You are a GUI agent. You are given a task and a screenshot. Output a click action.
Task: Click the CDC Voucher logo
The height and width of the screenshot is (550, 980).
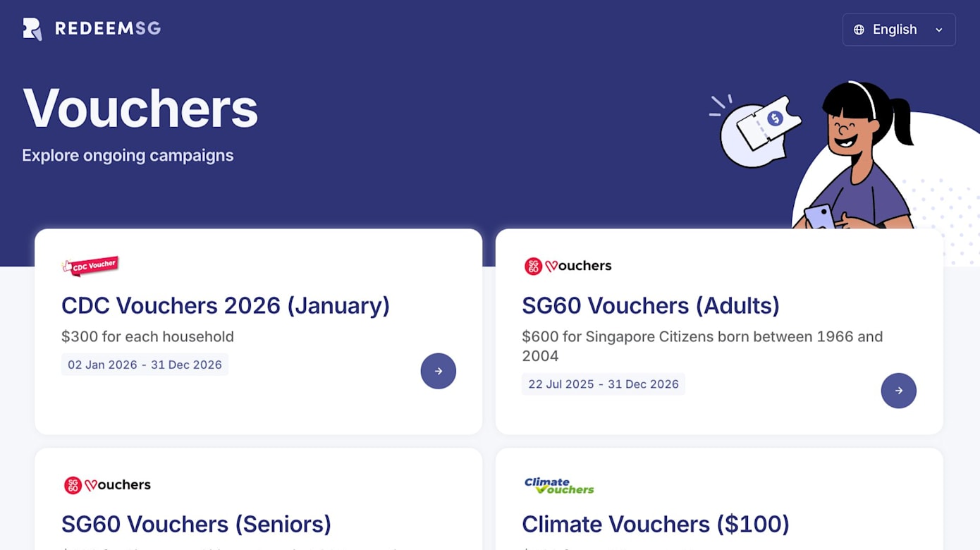90,266
